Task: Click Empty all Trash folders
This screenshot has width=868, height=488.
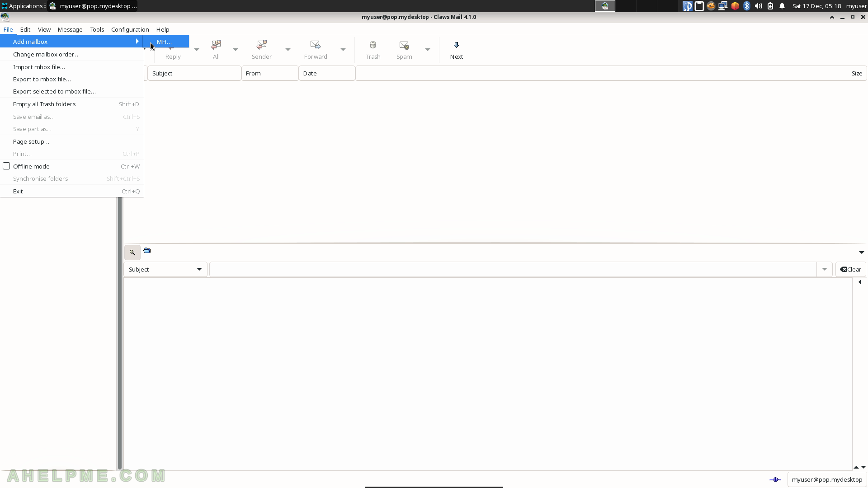Action: point(72,104)
